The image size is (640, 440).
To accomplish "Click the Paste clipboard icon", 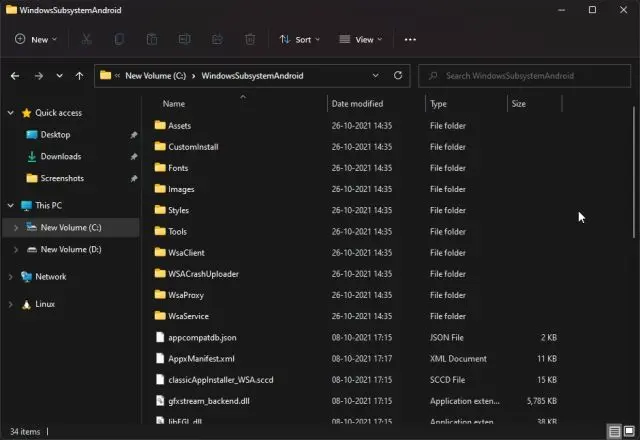I will coord(152,40).
